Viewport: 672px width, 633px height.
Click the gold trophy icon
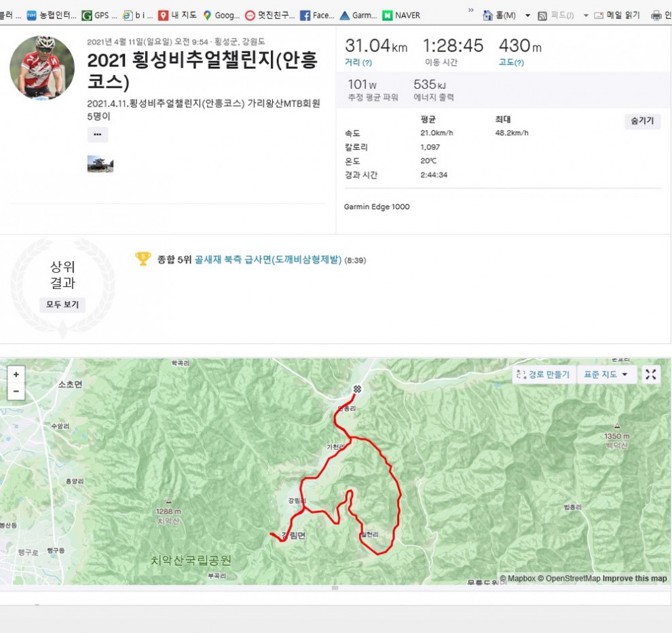pyautogui.click(x=143, y=259)
